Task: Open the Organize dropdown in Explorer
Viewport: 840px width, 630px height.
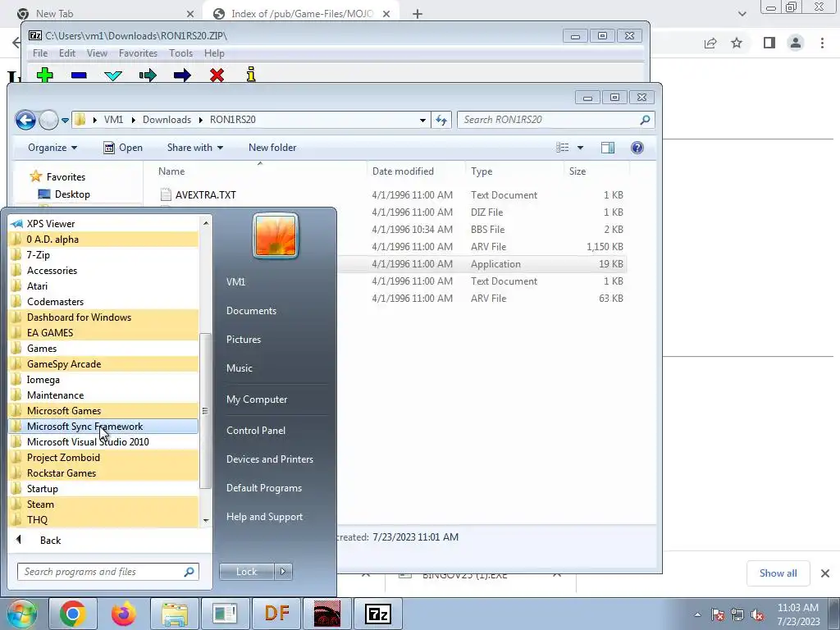Action: [52, 148]
